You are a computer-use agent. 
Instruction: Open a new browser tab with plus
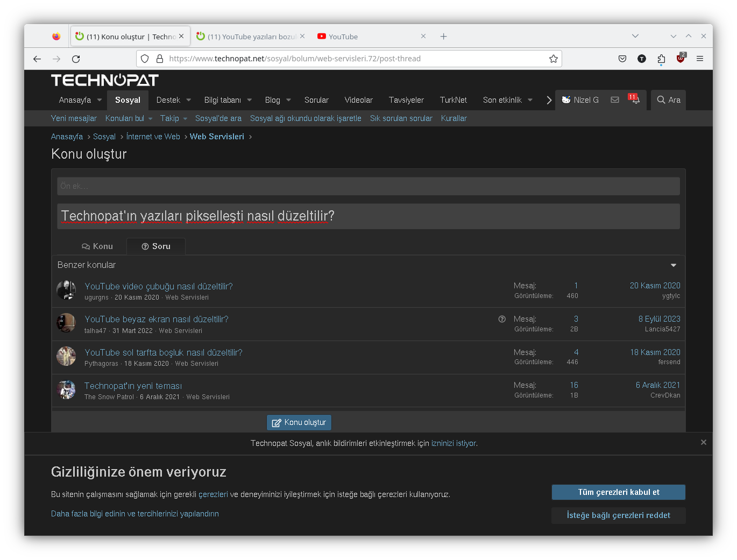tap(443, 37)
